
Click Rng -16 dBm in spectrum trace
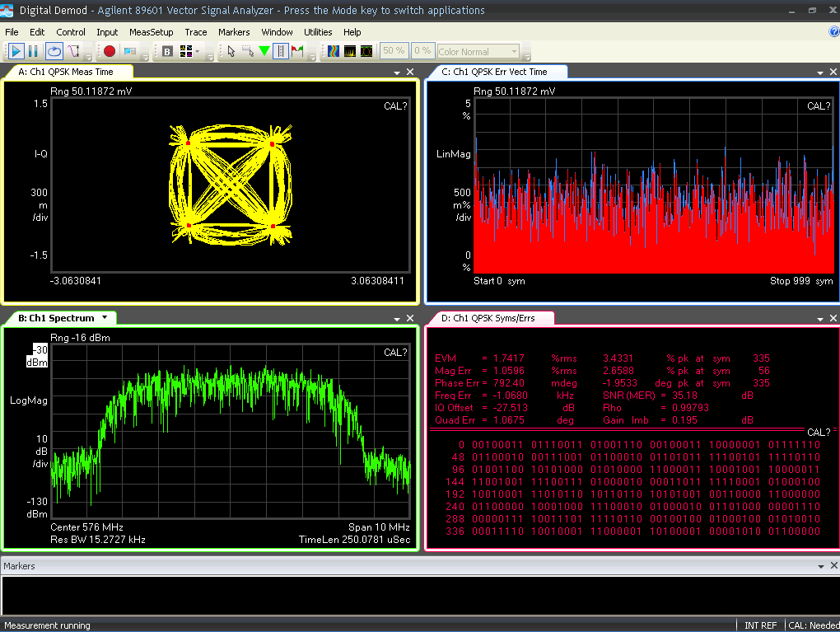click(x=80, y=338)
